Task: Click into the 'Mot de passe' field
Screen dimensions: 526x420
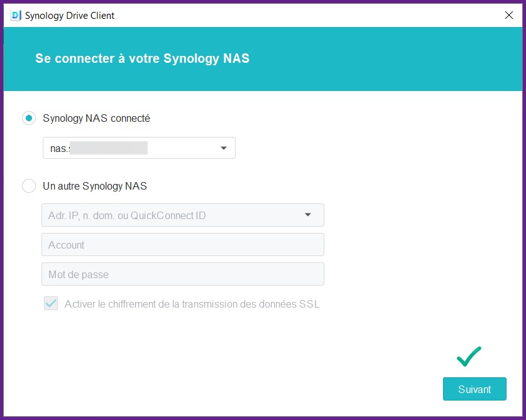Action: (x=182, y=274)
